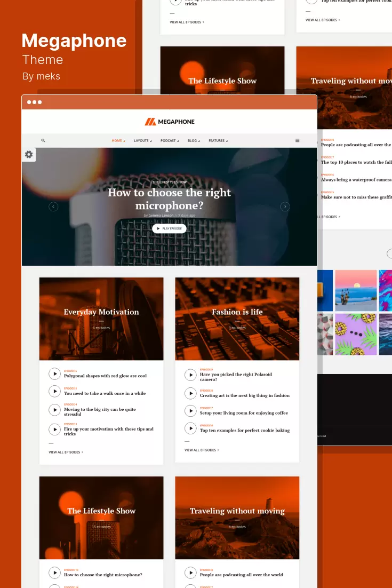Expand the Home menu dropdown
The height and width of the screenshot is (588, 392).
pos(118,141)
